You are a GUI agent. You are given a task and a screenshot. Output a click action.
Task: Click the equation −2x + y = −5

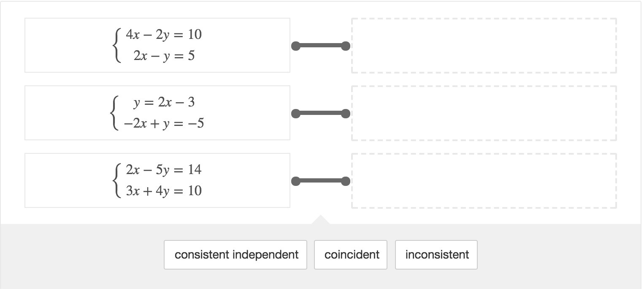pos(164,123)
